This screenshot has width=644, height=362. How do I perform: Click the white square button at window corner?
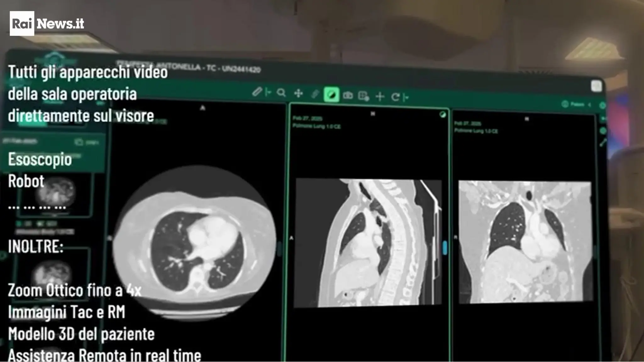596,86
